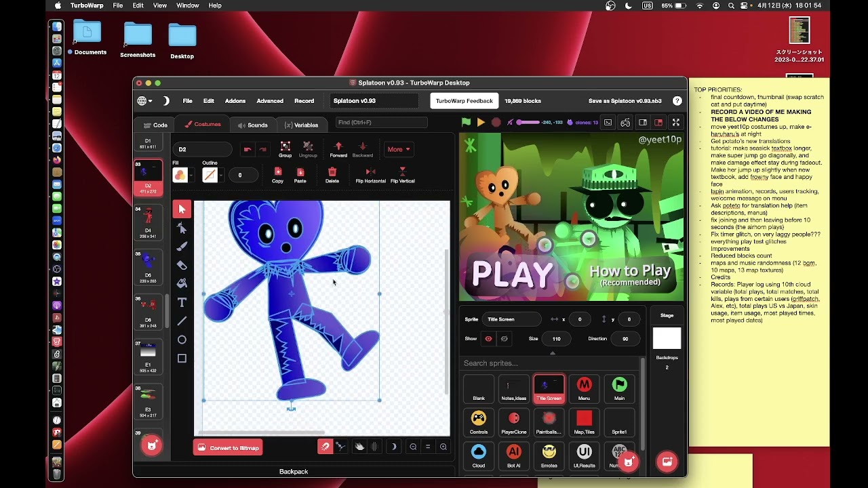
Task: Open the Backpack panel
Action: click(294, 472)
